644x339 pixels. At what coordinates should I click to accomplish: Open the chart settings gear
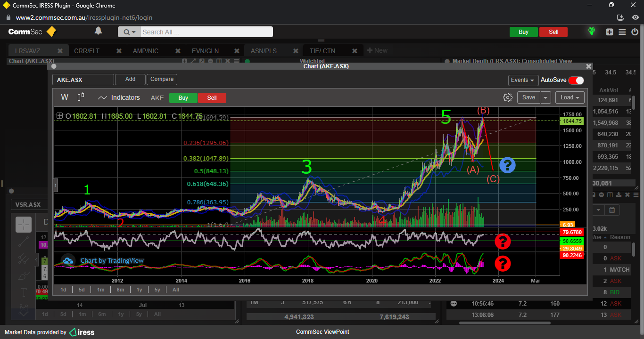coord(508,97)
